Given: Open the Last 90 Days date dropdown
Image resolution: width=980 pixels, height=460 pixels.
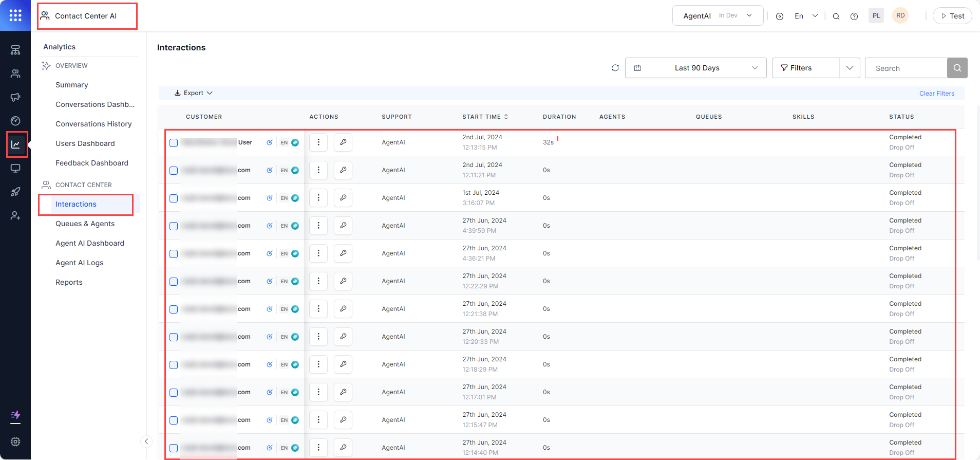Looking at the screenshot, I should [x=695, y=68].
